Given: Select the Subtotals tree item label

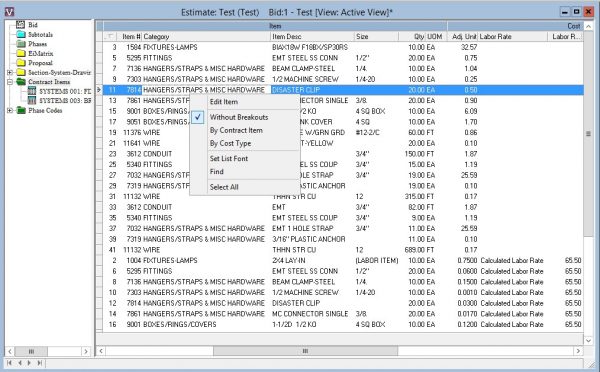Looking at the screenshot, I should [x=40, y=34].
